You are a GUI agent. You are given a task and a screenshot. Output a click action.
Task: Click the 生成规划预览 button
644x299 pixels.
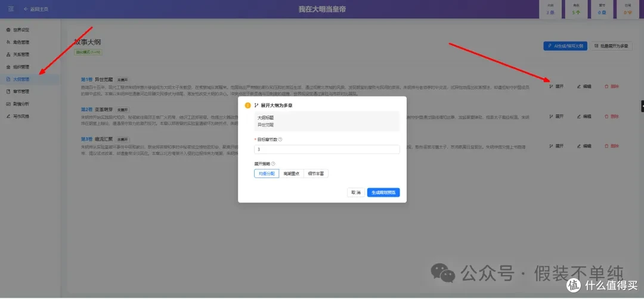click(383, 192)
